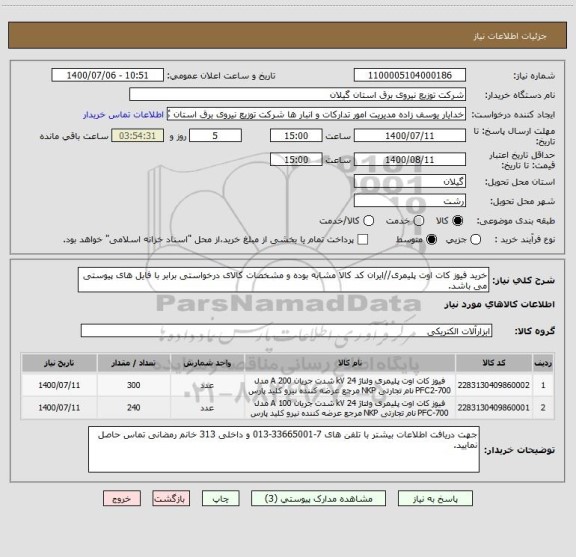The image size is (576, 557).
Task: Click the delivery city field رشت
Action: 410,201
